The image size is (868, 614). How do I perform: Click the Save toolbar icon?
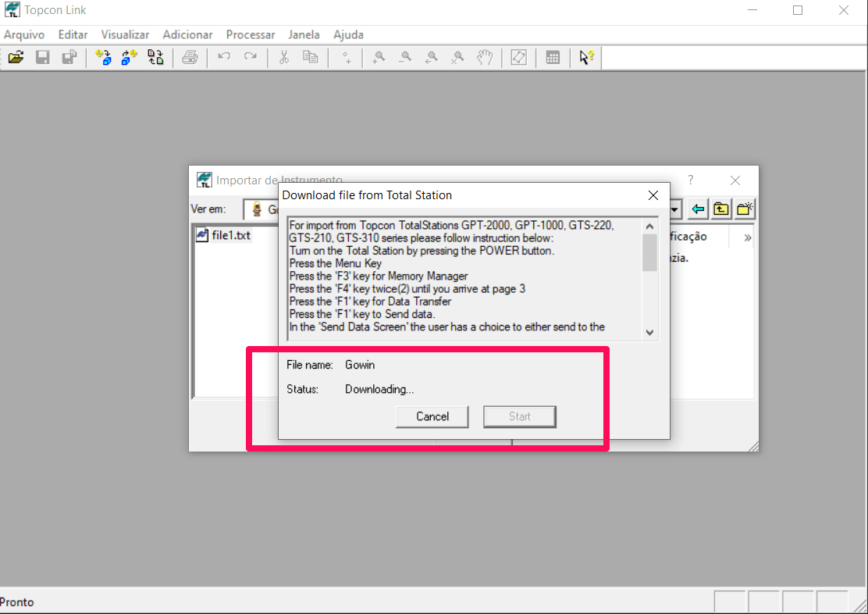click(x=43, y=57)
